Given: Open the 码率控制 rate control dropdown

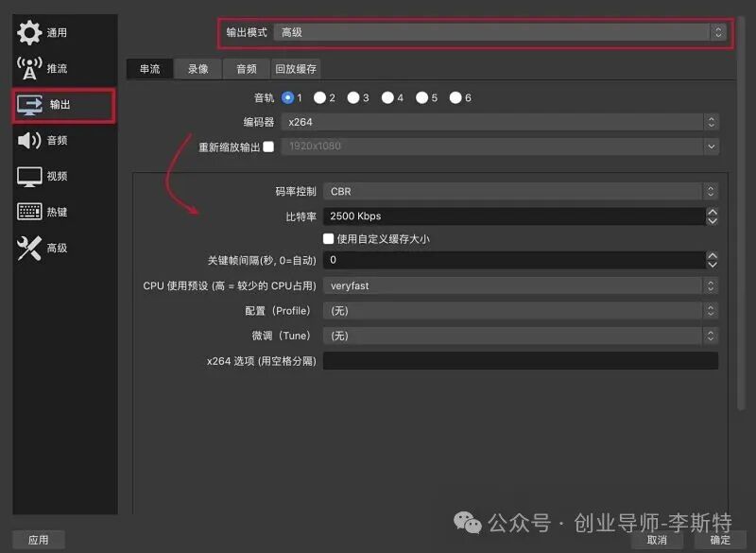Looking at the screenshot, I should [x=518, y=191].
